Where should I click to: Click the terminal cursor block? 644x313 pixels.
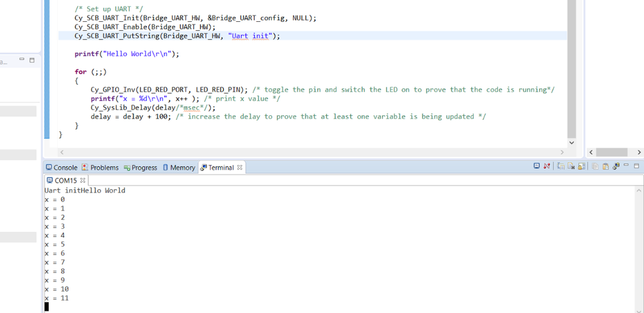pos(47,307)
